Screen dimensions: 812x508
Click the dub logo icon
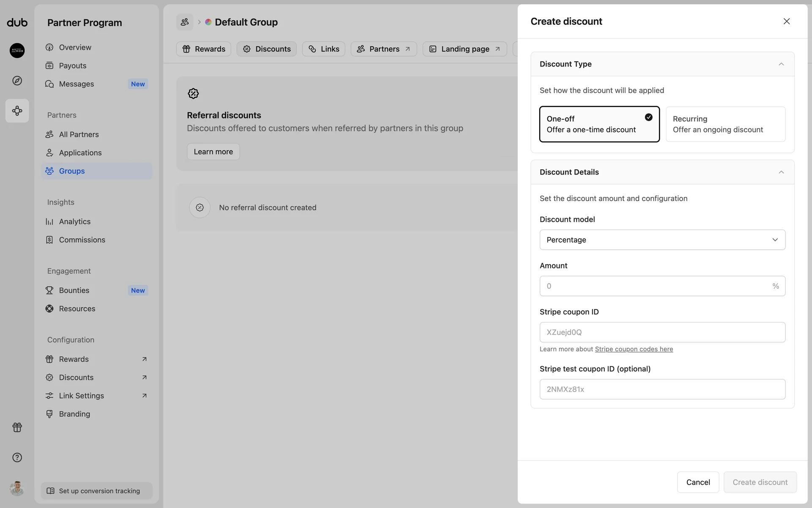pos(17,22)
